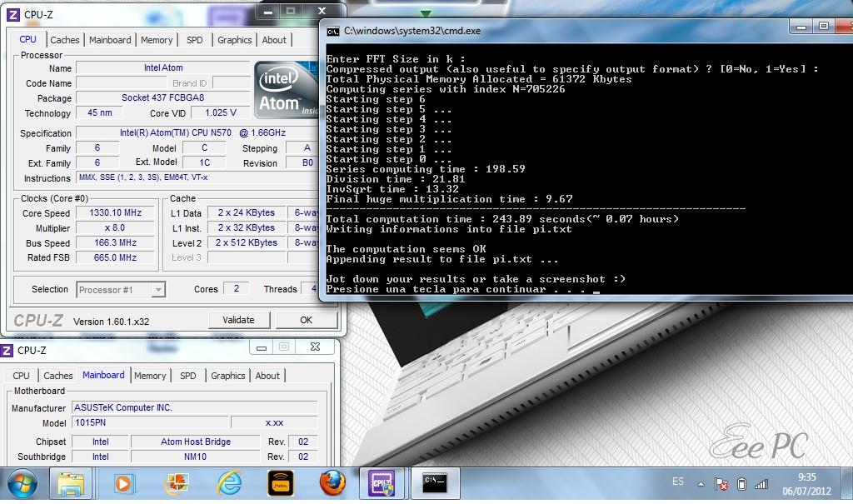Check battery power icon in tray

tap(741, 484)
